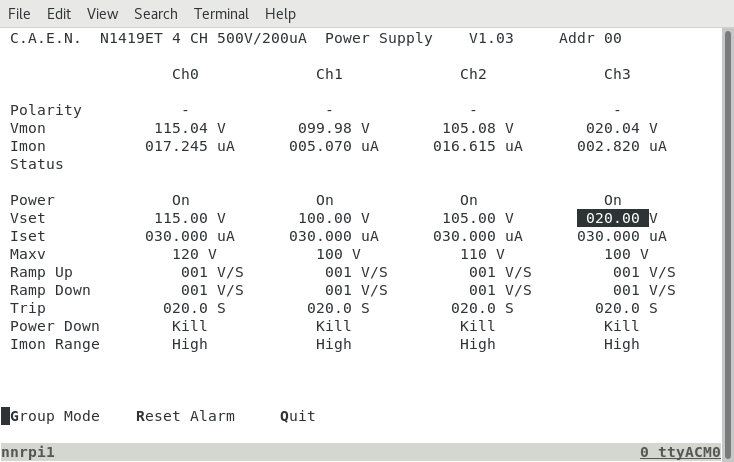Screen dimensions: 734x462
Task: Click the Reset Alarm option
Action: point(185,416)
